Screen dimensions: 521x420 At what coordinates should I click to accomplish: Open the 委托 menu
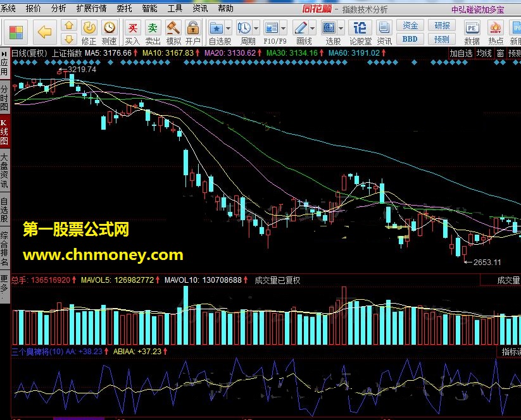click(x=124, y=8)
